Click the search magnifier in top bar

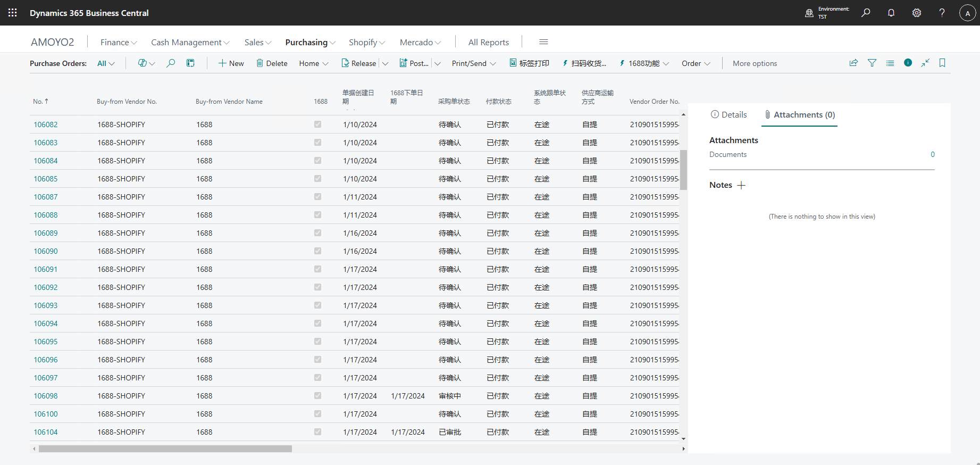pyautogui.click(x=866, y=13)
